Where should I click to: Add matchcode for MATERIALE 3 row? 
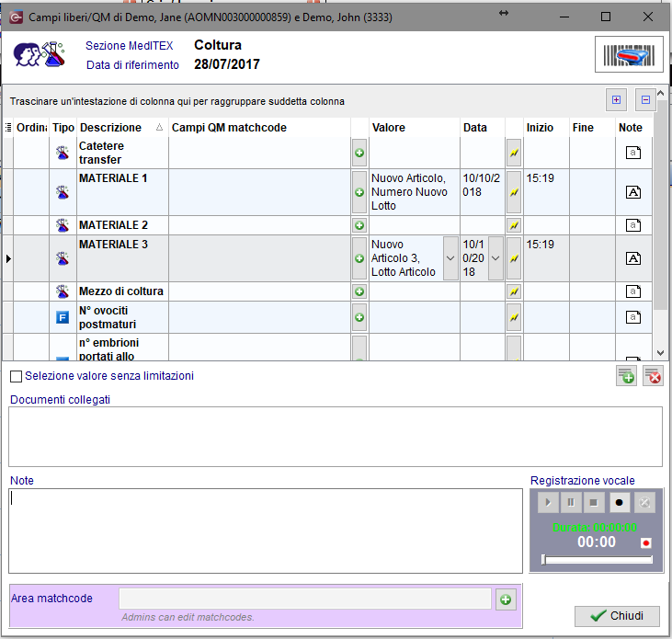pos(359,258)
